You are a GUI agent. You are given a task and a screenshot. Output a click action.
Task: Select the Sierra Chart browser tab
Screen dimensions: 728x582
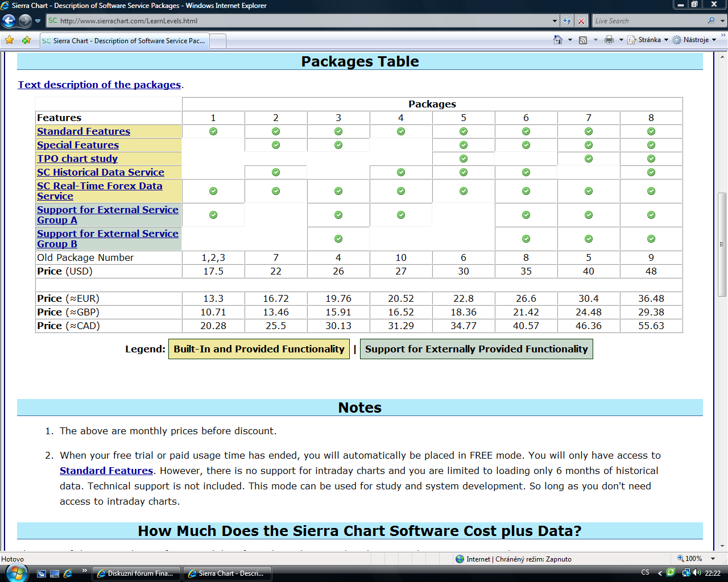[x=124, y=41]
